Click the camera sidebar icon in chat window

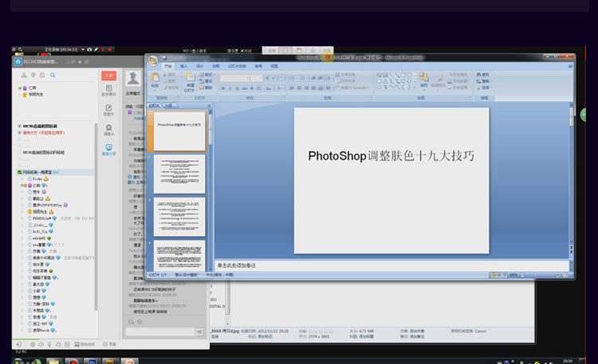pyautogui.click(x=108, y=129)
